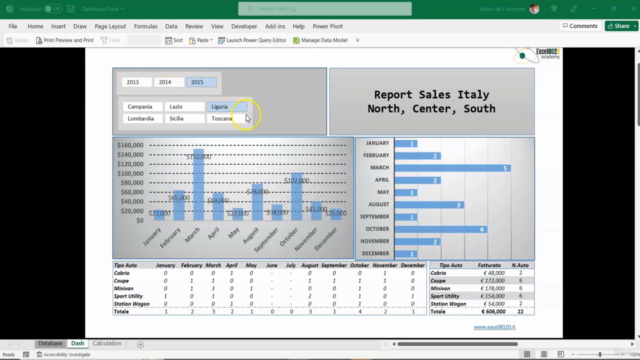This screenshot has width=640, height=360.
Task: Open the Data ribbon tab
Action: pyautogui.click(x=171, y=26)
